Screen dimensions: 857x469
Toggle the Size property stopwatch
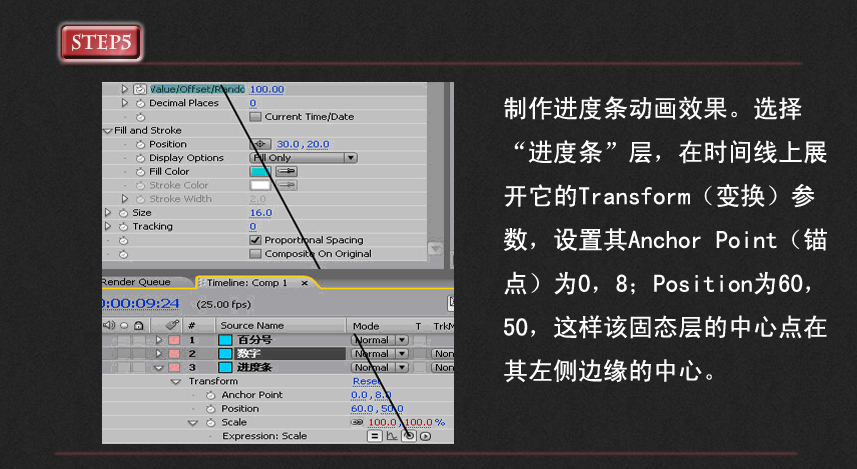124,213
